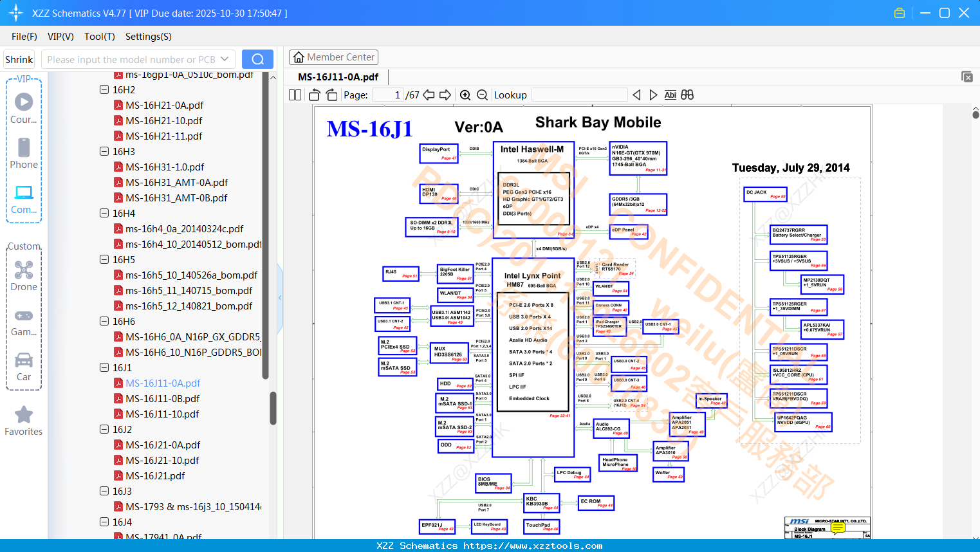Collapse the 16H3 folder

[104, 151]
